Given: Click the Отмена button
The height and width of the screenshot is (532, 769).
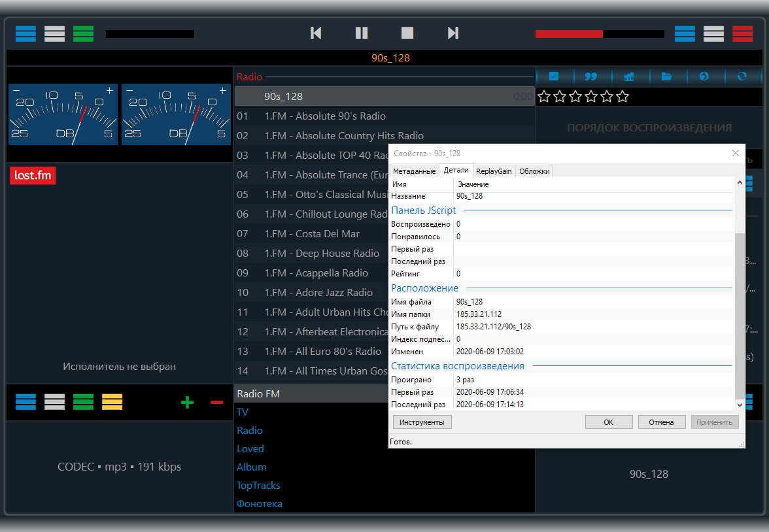Looking at the screenshot, I should pyautogui.click(x=661, y=422).
